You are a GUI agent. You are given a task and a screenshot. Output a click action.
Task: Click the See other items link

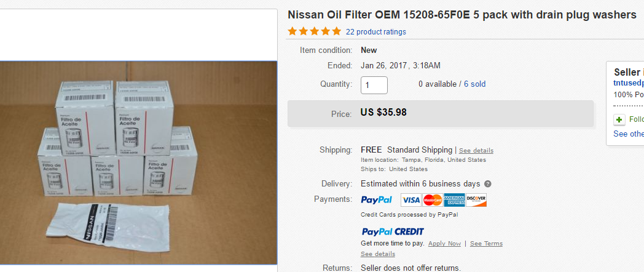(629, 134)
